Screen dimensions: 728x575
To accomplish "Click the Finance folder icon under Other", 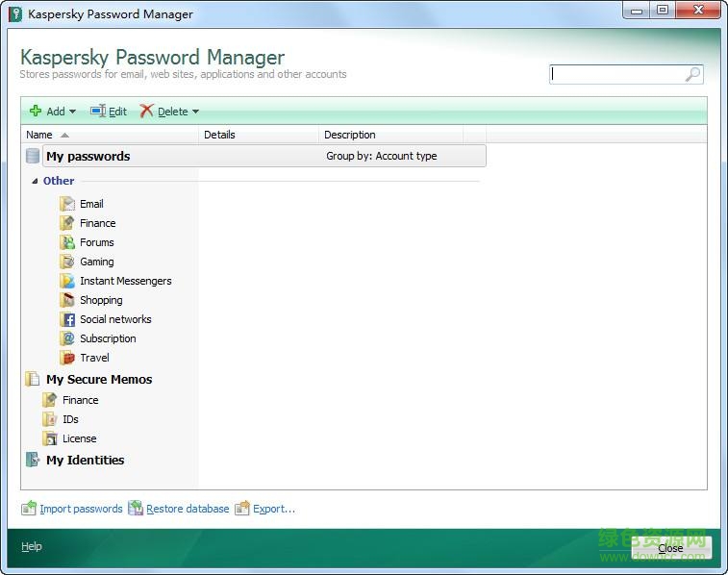I will coord(67,223).
